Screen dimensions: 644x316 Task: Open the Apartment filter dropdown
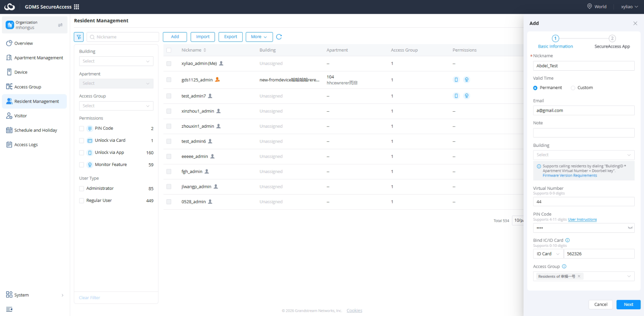click(x=116, y=83)
